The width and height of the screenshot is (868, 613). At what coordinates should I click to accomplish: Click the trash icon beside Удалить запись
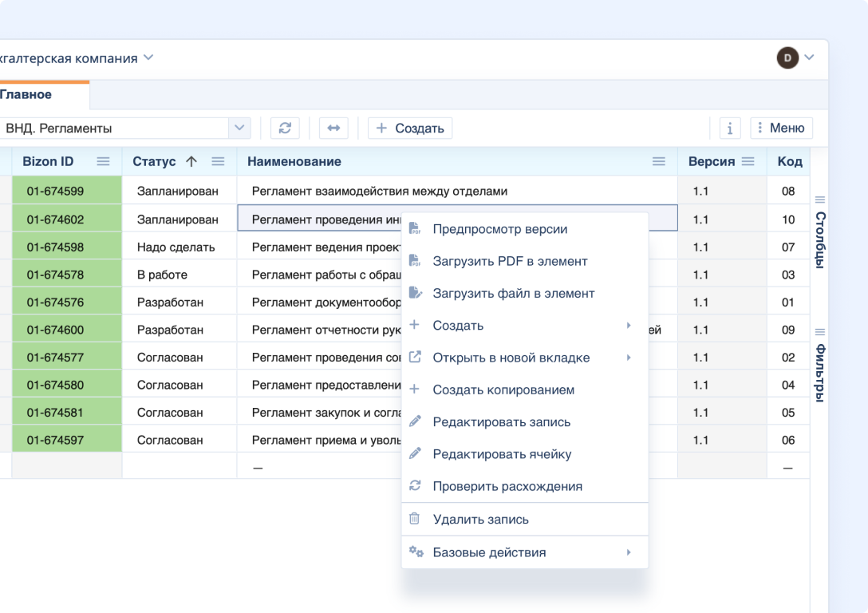click(414, 519)
